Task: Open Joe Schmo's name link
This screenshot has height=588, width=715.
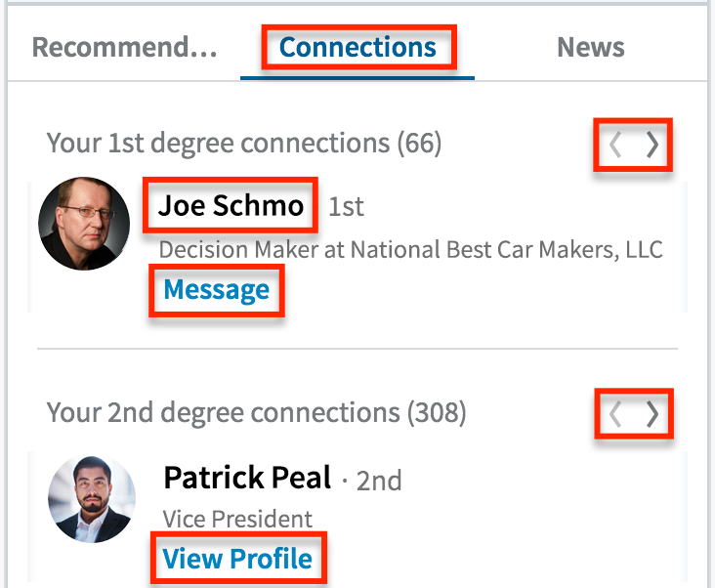Action: [x=231, y=205]
